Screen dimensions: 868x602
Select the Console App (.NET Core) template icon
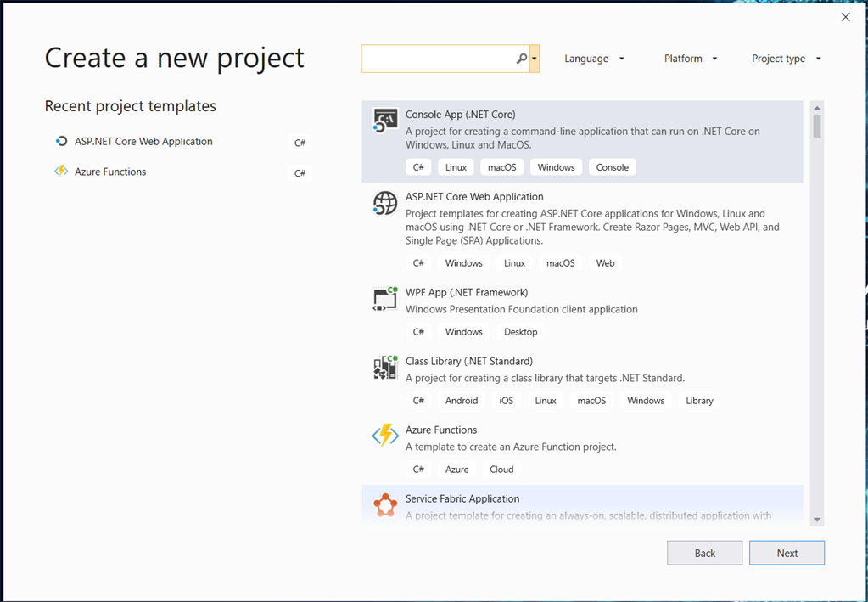point(385,121)
